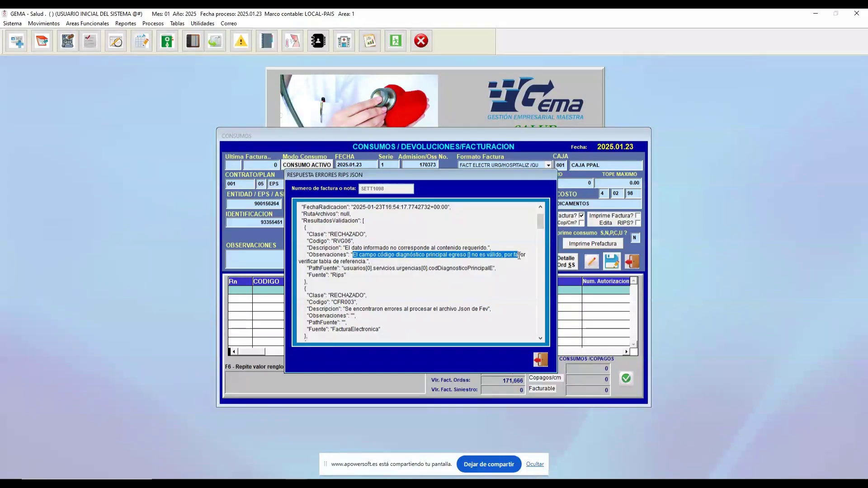This screenshot has height=488, width=868.
Task: Click the JSON response scrollbar down arrow
Action: pos(540,338)
